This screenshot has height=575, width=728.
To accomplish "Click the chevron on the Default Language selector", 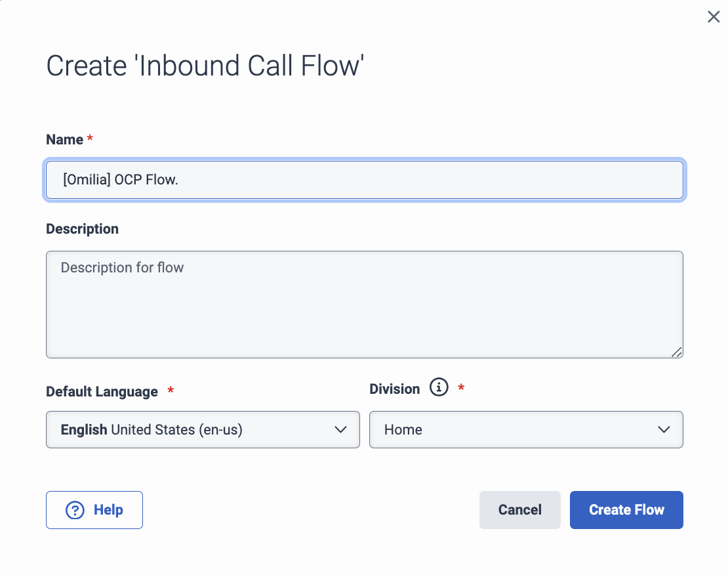I will coord(340,429).
